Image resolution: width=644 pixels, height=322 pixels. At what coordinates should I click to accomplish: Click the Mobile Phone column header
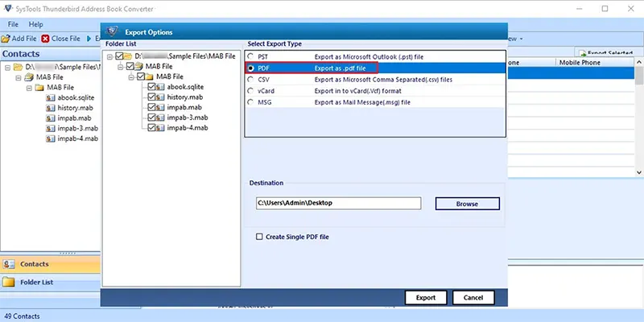[x=595, y=63]
